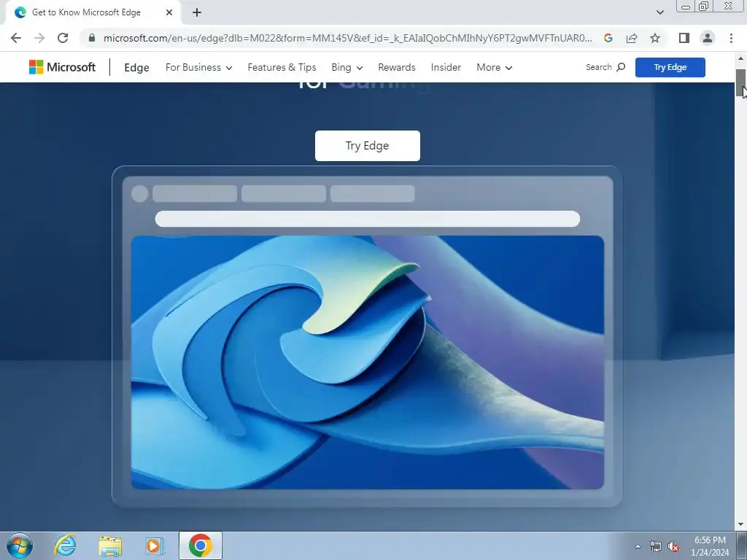This screenshot has width=747, height=560.
Task: Open site Search with magnifier
Action: click(605, 67)
